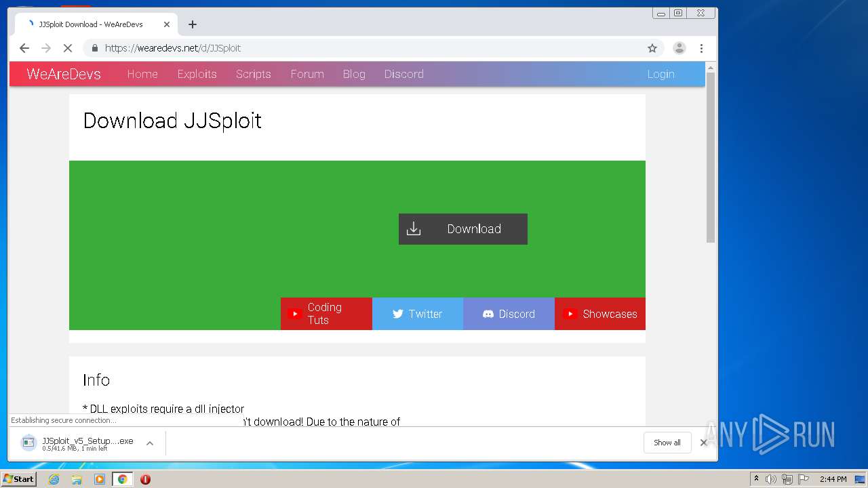Open Windows Explorer folder in the taskbar
The height and width of the screenshot is (488, 868).
[x=77, y=479]
